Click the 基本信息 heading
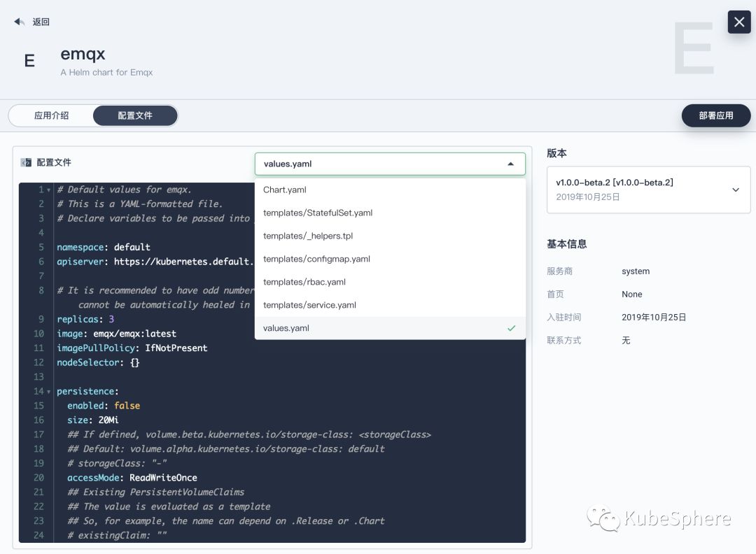The width and height of the screenshot is (756, 554). pyautogui.click(x=566, y=244)
